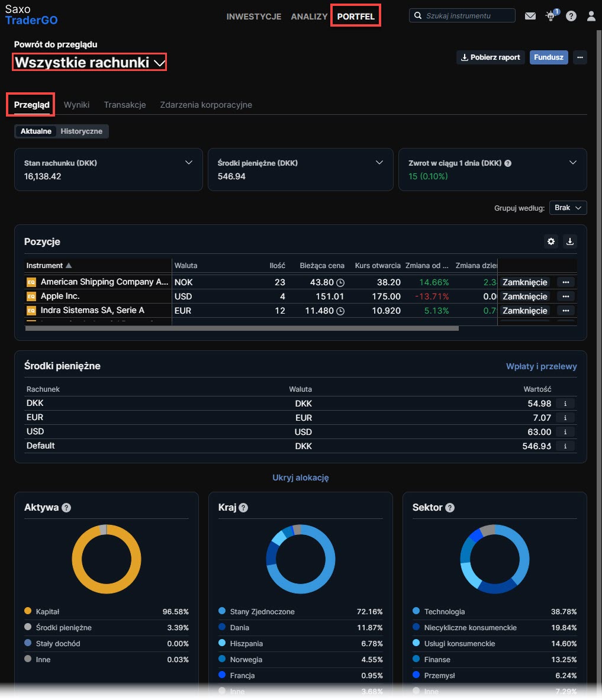Open the Wszystkie rachunki account selector
Viewport: 602px width, 700px height.
click(89, 62)
